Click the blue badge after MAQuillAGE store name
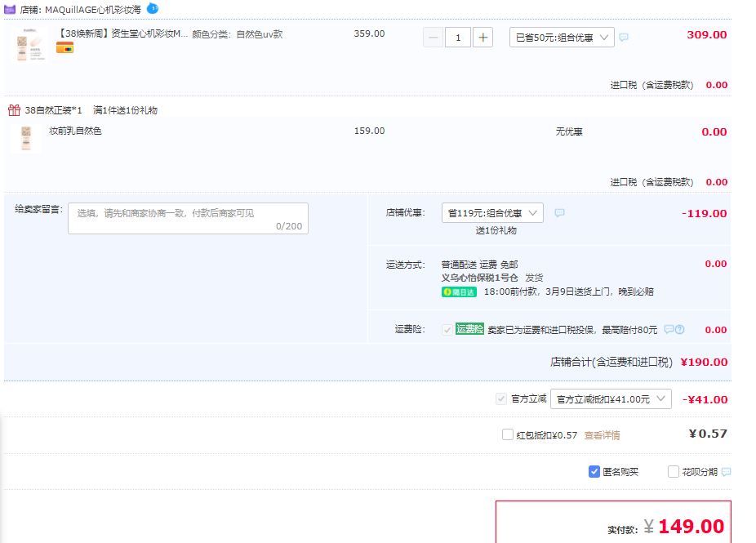Screen dimensions: 756x543 point(153,8)
